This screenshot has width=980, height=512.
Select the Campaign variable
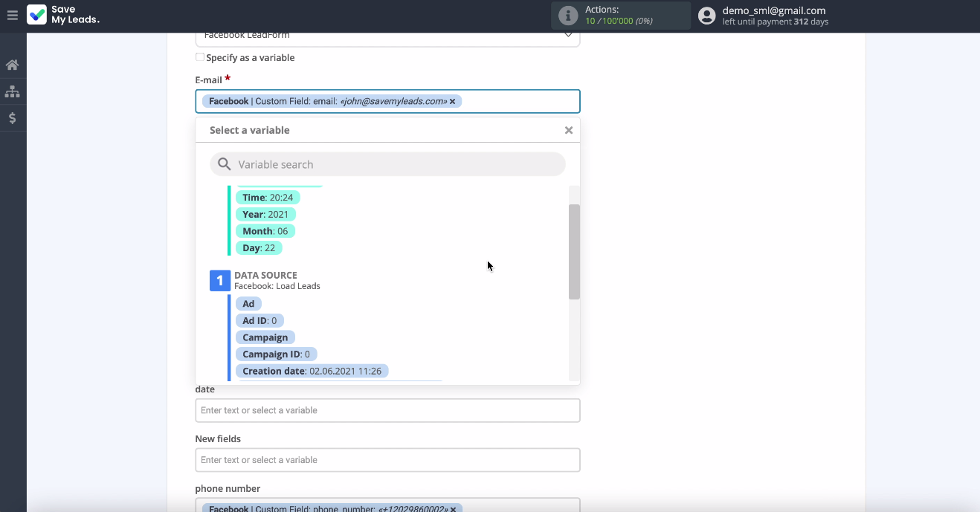[x=265, y=337]
